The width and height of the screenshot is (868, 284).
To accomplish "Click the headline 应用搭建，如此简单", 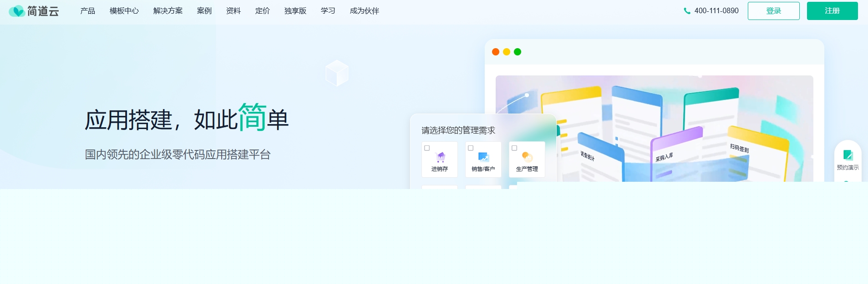I will coord(187,118).
